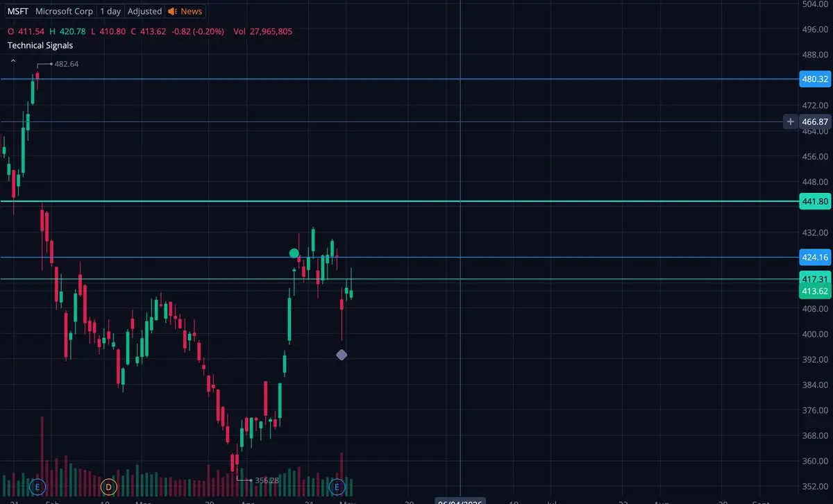
Task: Click the close value 413.62 in header
Action: tap(152, 31)
